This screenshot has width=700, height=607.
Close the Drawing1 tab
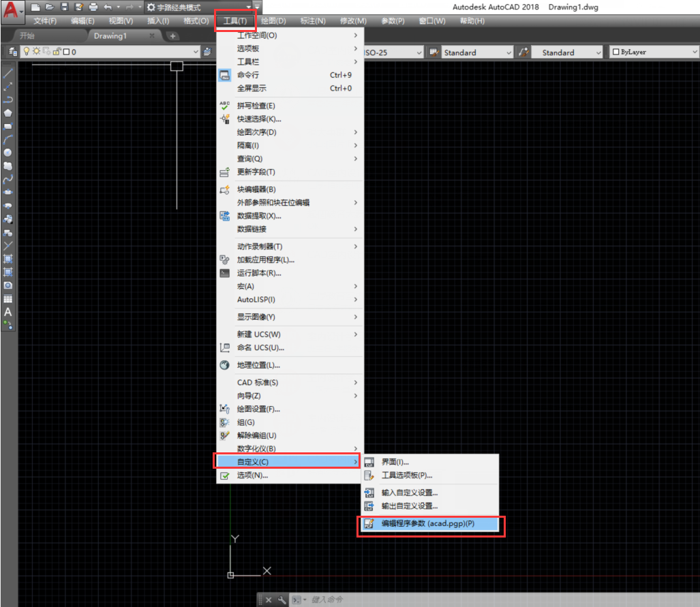point(152,35)
